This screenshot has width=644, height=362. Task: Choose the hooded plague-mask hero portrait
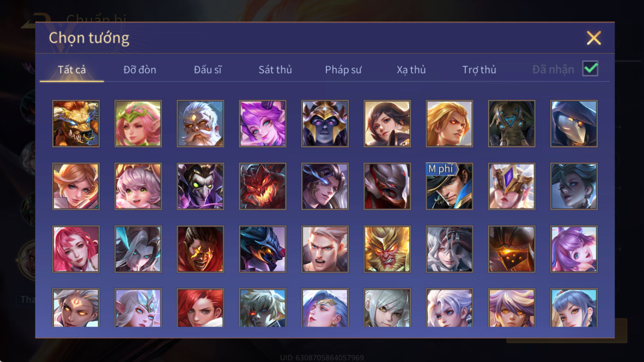tap(574, 123)
